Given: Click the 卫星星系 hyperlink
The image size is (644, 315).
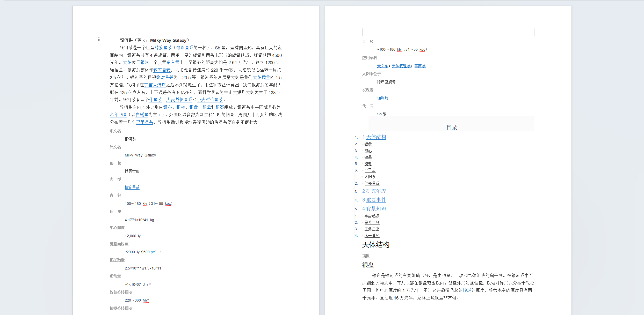Looking at the screenshot, I should click(x=144, y=122).
